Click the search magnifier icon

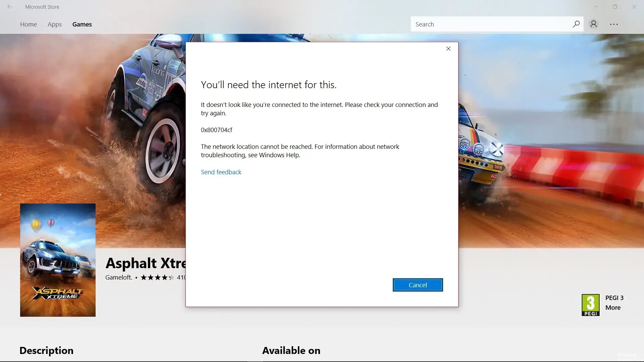(x=576, y=24)
